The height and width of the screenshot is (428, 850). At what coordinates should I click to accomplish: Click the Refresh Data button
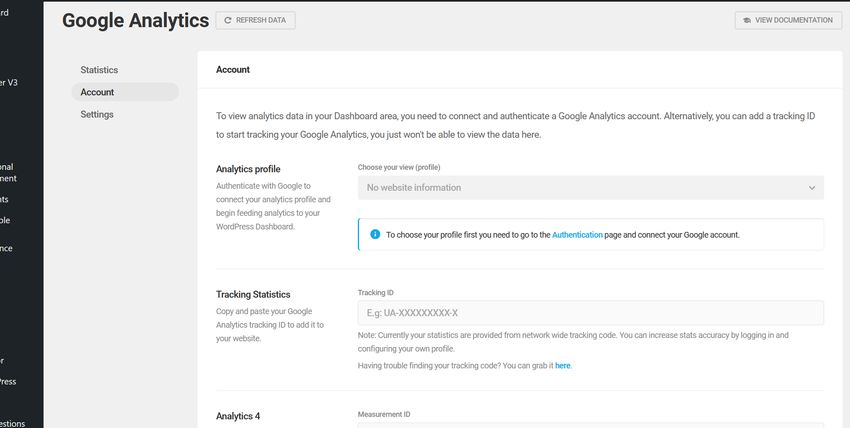click(x=255, y=20)
